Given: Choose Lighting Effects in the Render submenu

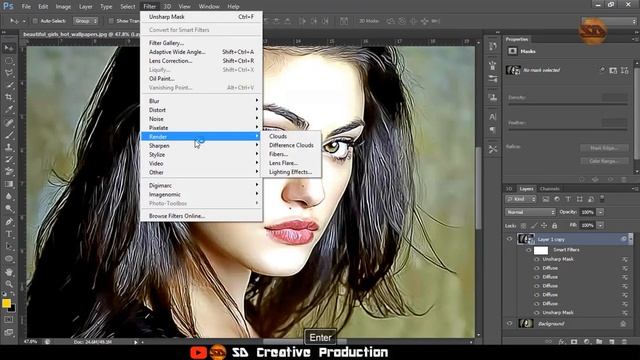Looking at the screenshot, I should tap(291, 172).
